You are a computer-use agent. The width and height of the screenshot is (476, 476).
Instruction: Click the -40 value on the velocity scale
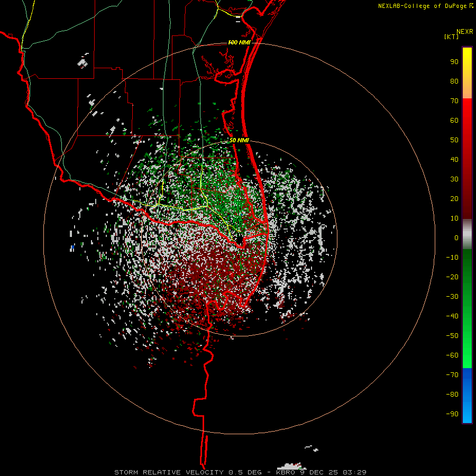tap(452, 316)
